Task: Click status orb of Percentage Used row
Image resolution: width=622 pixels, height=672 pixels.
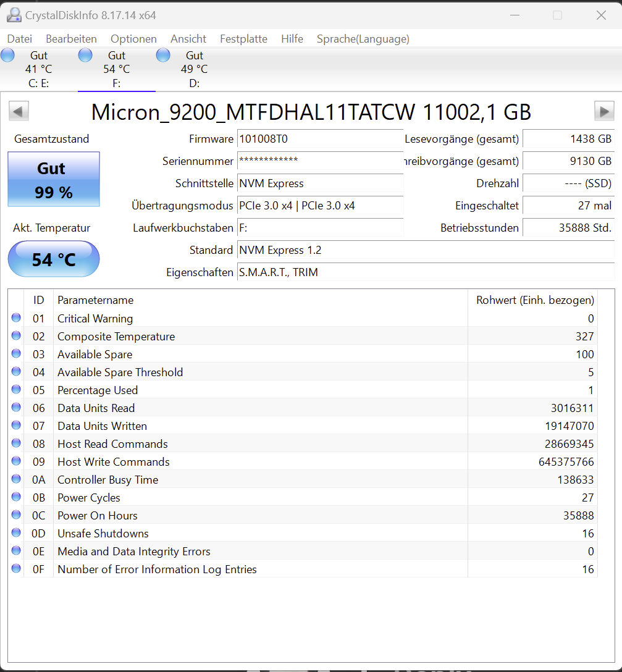Action: click(16, 389)
